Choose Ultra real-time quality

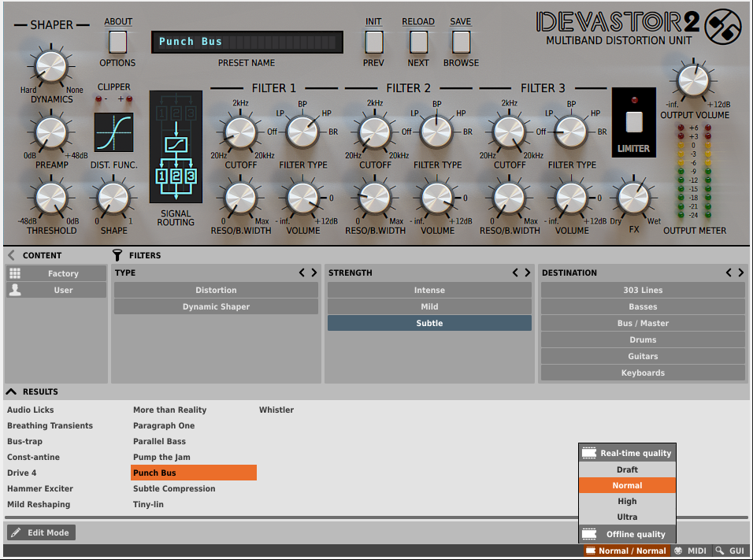tap(627, 517)
